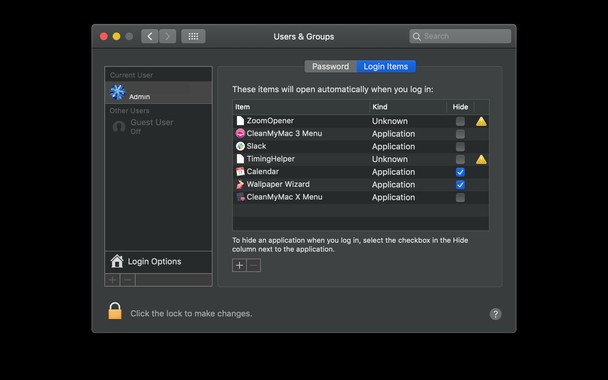Switch to the Password tab

pos(330,66)
